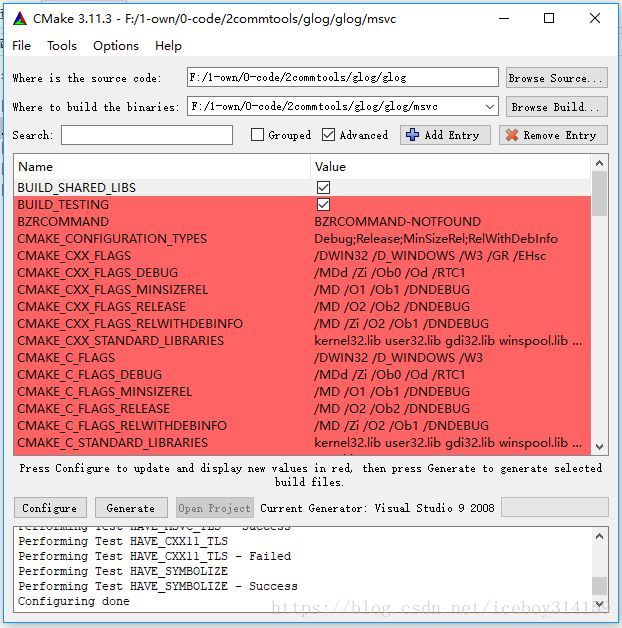Click the 'HAVE_CXX11_TLS - Failed' log line
Image resolution: width=622 pixels, height=628 pixels.
click(155, 556)
